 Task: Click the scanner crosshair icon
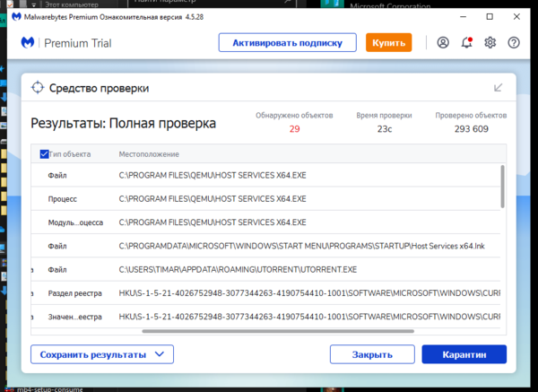(38, 88)
